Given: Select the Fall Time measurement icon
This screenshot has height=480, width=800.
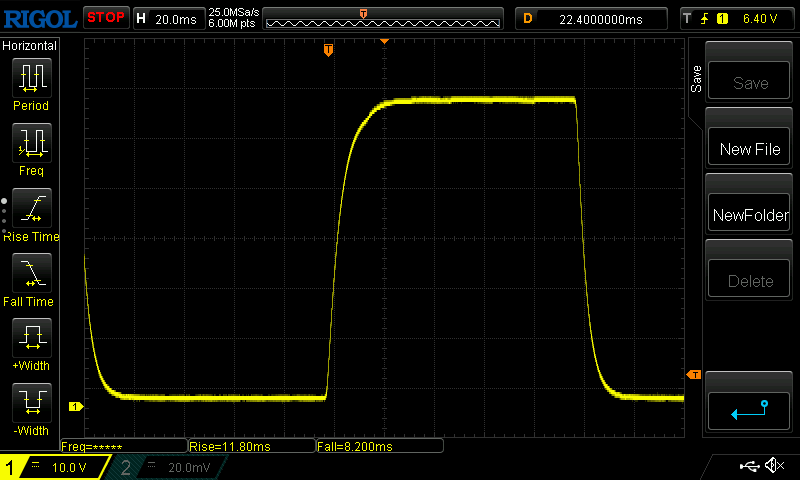Looking at the screenshot, I should coord(32,272).
